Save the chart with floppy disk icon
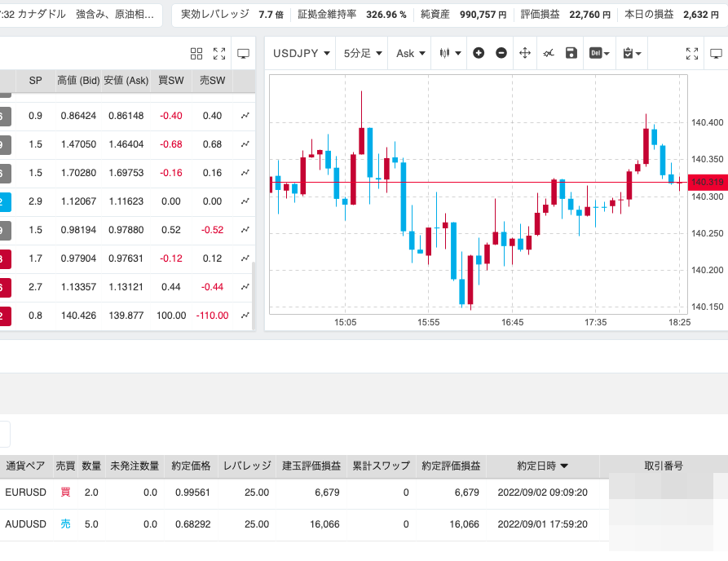 point(571,53)
